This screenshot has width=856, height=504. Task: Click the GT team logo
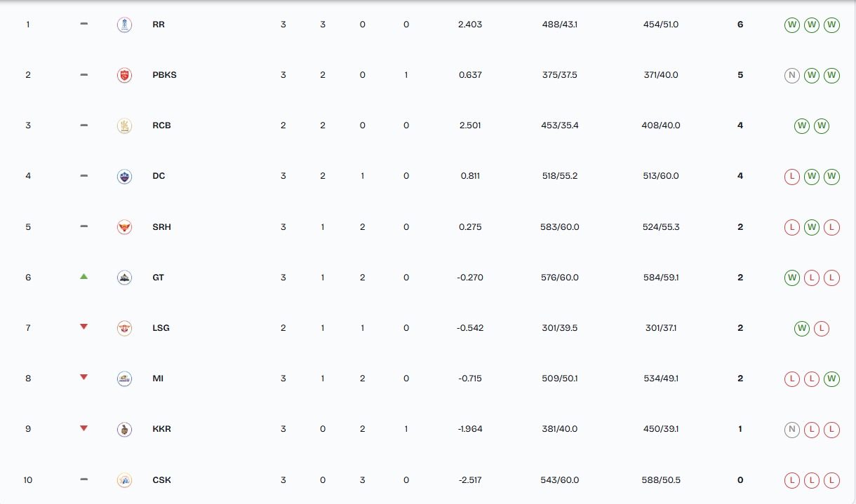point(124,278)
